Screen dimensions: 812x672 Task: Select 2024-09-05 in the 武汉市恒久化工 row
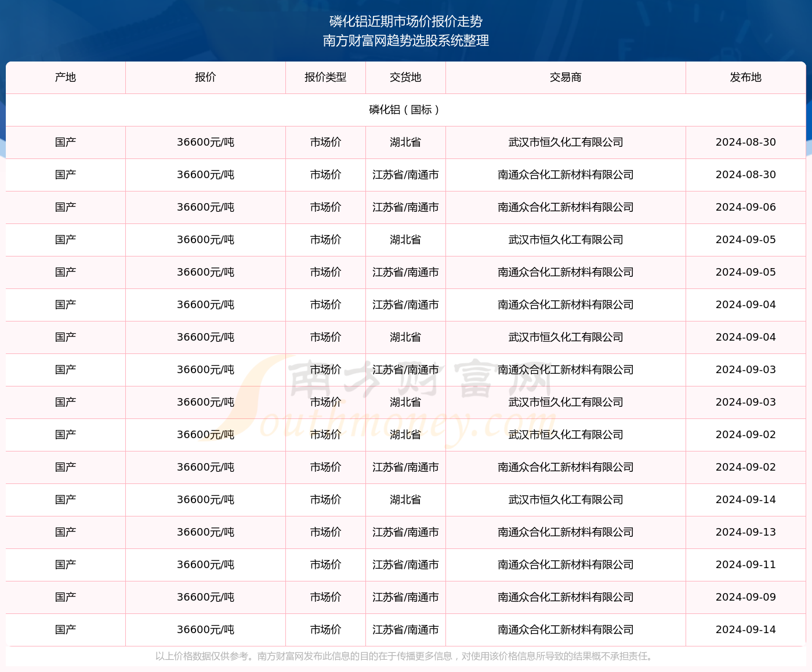745,240
